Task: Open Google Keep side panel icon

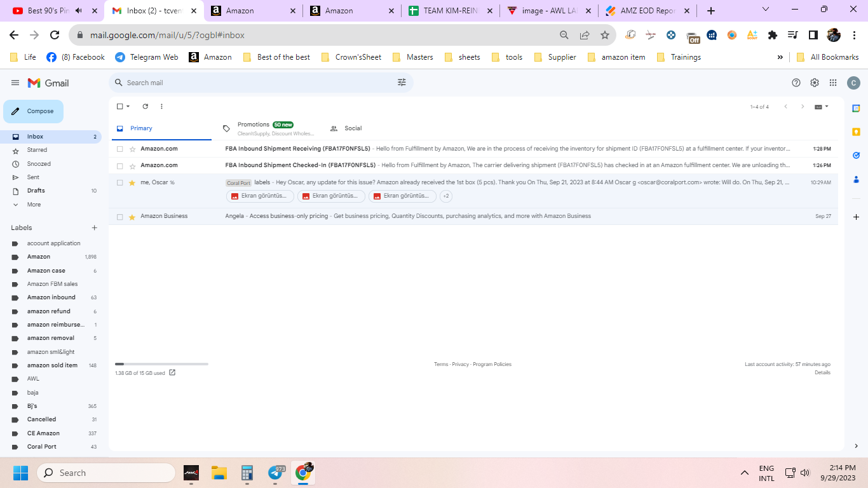Action: tap(856, 132)
